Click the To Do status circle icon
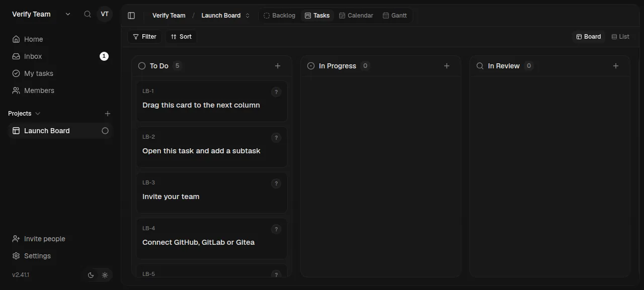Image resolution: width=644 pixels, height=290 pixels. (x=142, y=66)
